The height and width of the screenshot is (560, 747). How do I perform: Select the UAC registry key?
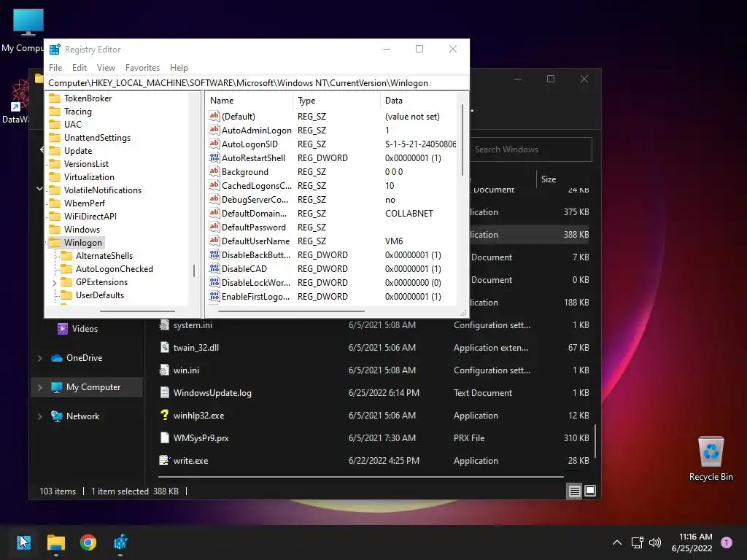(x=72, y=124)
